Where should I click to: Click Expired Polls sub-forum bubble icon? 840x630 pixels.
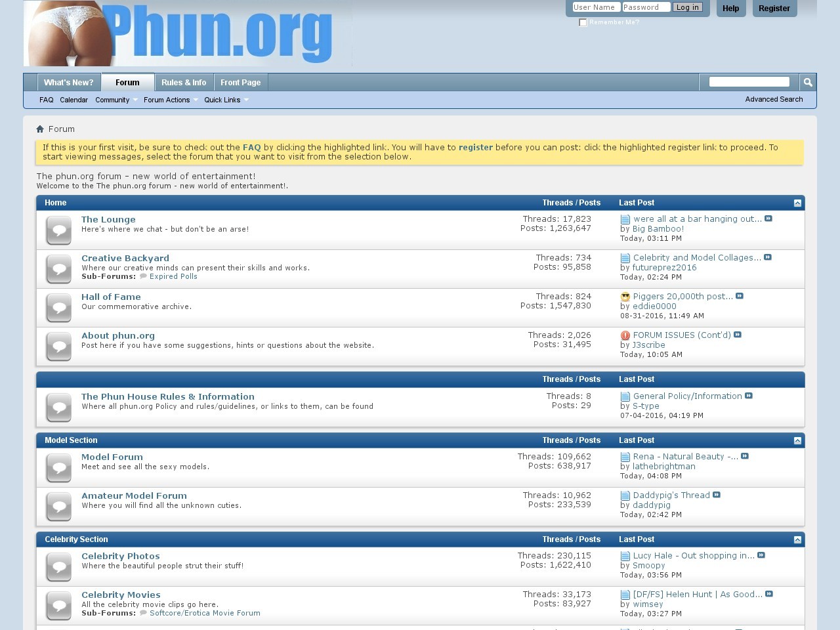143,276
